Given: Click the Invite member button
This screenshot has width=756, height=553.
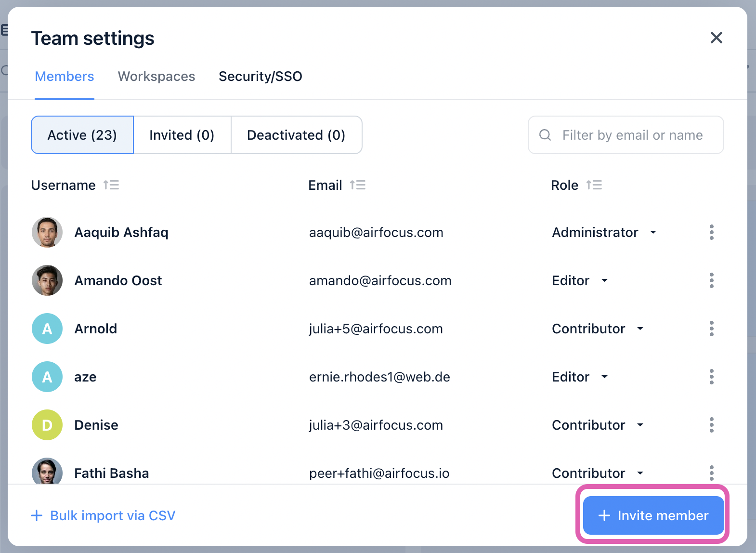Looking at the screenshot, I should click(653, 515).
